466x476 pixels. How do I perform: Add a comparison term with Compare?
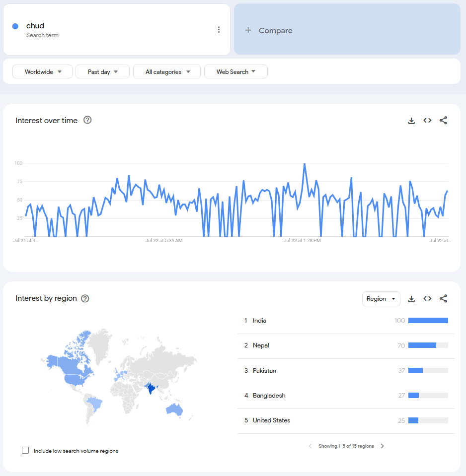(347, 29)
